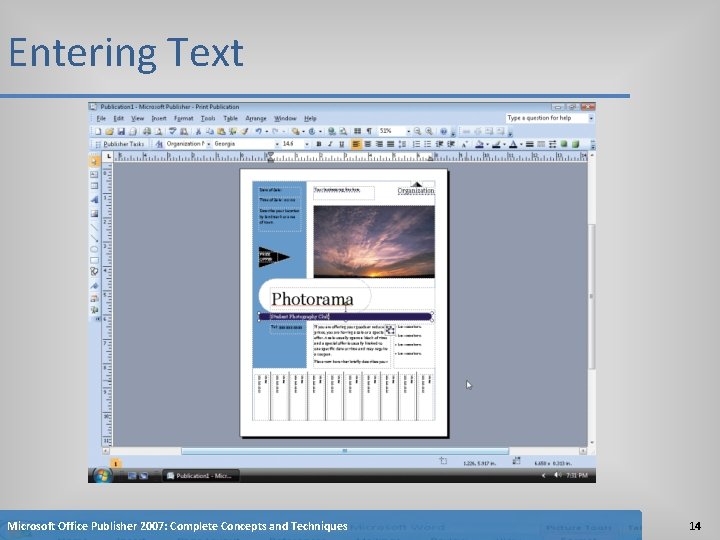Screen dimensions: 720x540
Task: Show special characters with paragraph mark icon
Action: coord(369,131)
